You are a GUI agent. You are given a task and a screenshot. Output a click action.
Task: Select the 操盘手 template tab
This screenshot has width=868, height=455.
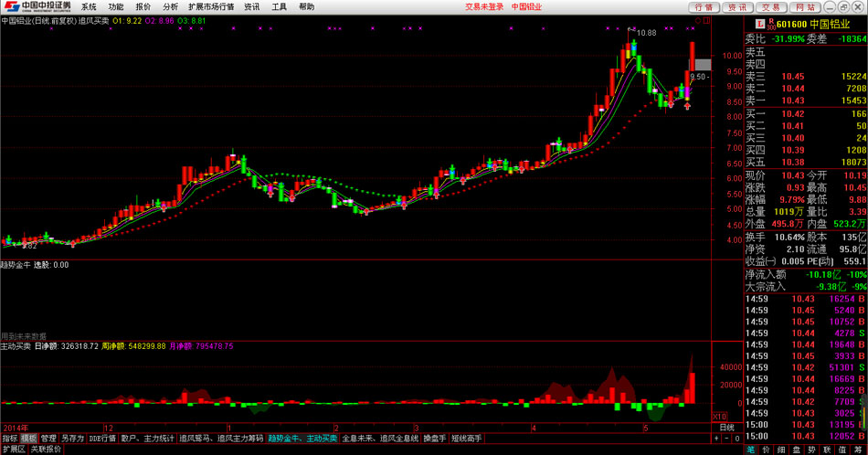coord(435,439)
